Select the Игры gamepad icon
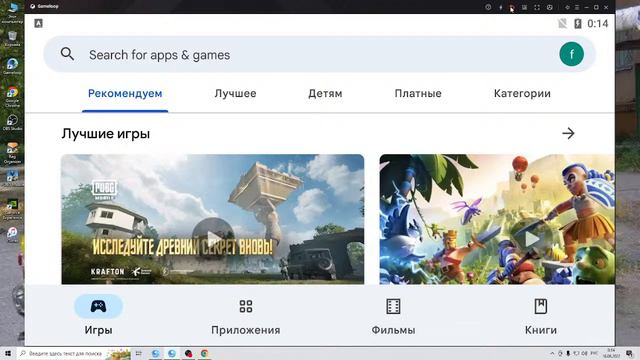Image resolution: width=640 pixels, height=360 pixels. tap(98, 306)
